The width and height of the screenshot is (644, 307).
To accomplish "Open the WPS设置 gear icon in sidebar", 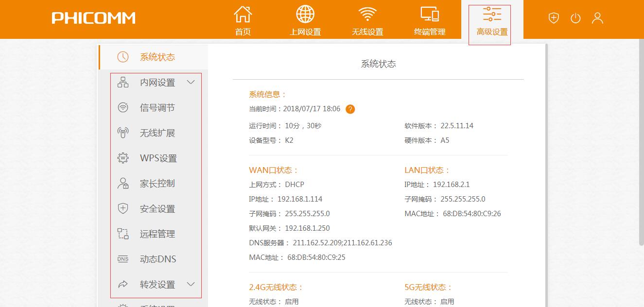I will tap(123, 158).
